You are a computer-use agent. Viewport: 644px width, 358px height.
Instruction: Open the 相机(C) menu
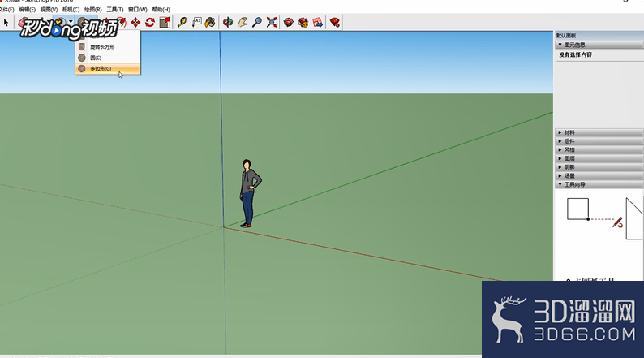(x=71, y=10)
